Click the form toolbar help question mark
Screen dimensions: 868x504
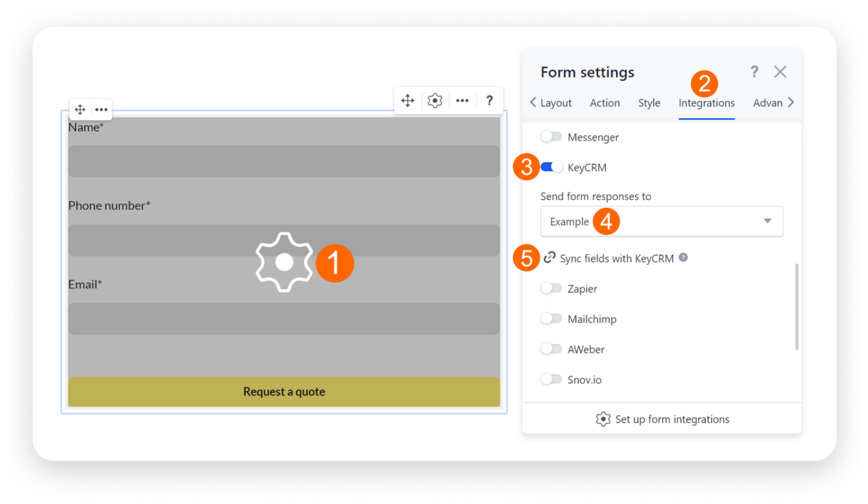489,100
